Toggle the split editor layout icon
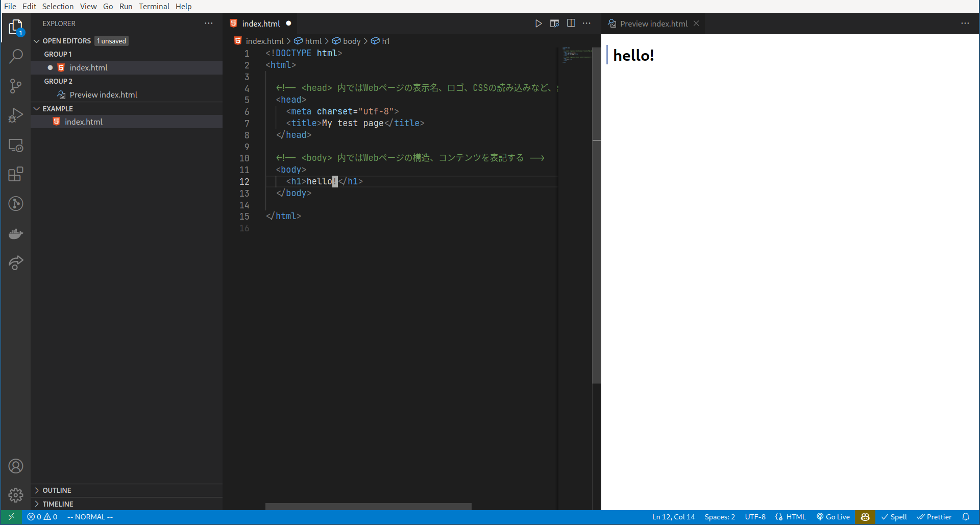 point(571,23)
